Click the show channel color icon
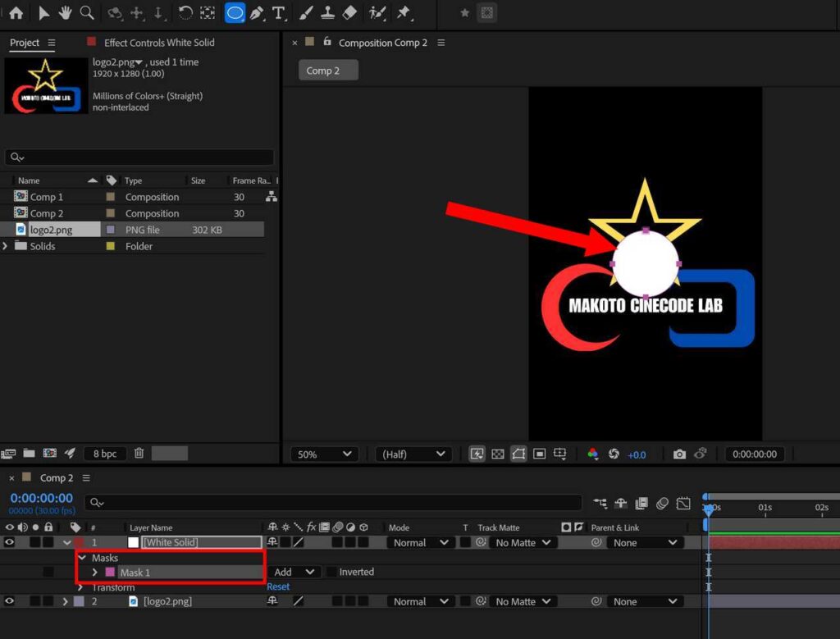 pyautogui.click(x=592, y=454)
